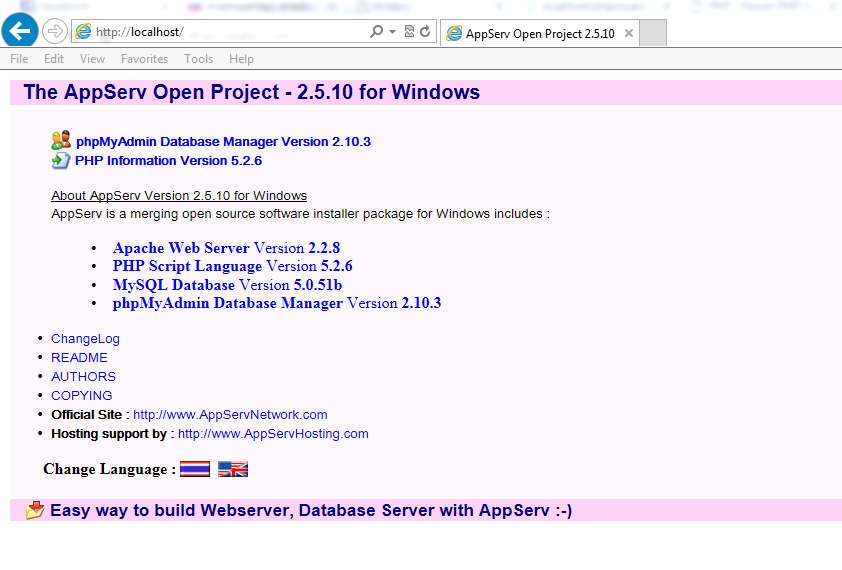842x570 pixels.
Task: Click the browser Back arrow button
Action: click(x=20, y=31)
